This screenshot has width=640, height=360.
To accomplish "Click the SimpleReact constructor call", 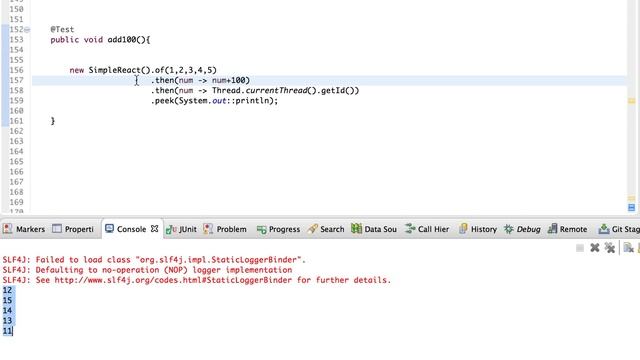I will (120, 70).
